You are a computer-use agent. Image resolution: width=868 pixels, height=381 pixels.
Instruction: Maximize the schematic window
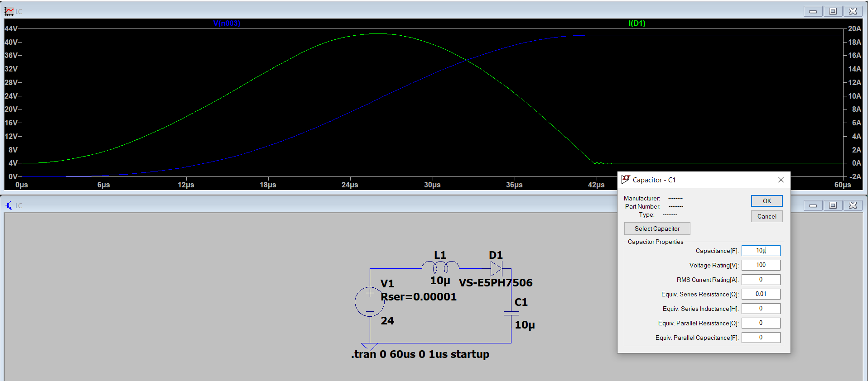click(833, 205)
